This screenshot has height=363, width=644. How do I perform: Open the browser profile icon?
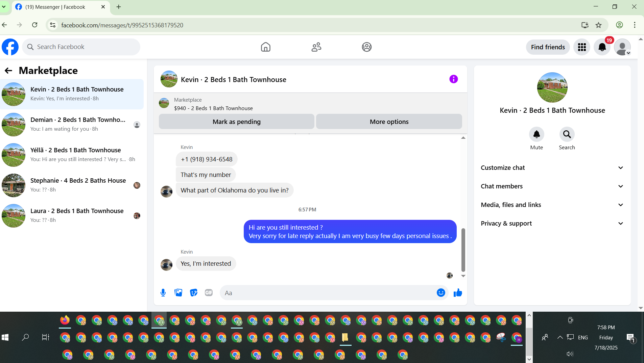(x=619, y=25)
